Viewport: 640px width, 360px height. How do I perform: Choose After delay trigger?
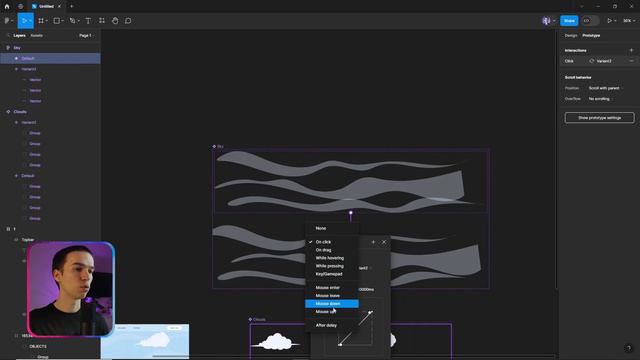pos(332,325)
